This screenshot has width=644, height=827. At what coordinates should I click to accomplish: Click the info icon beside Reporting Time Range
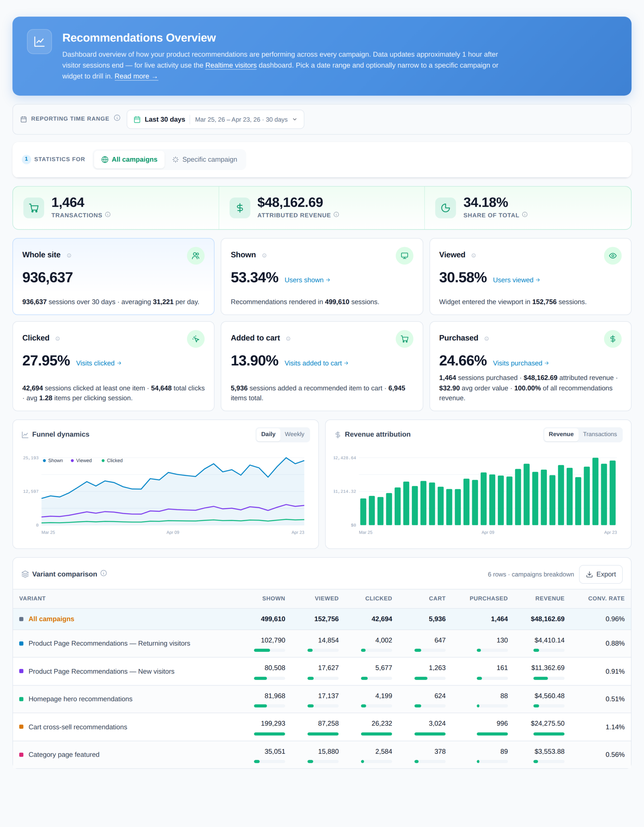[117, 118]
